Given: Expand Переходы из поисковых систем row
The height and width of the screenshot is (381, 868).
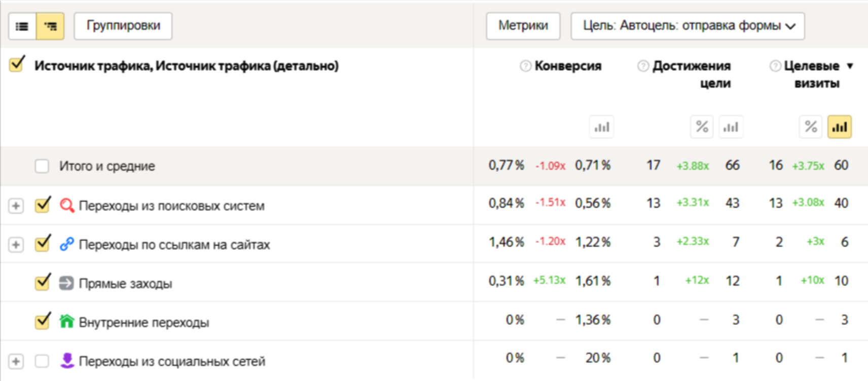Looking at the screenshot, I should (16, 206).
